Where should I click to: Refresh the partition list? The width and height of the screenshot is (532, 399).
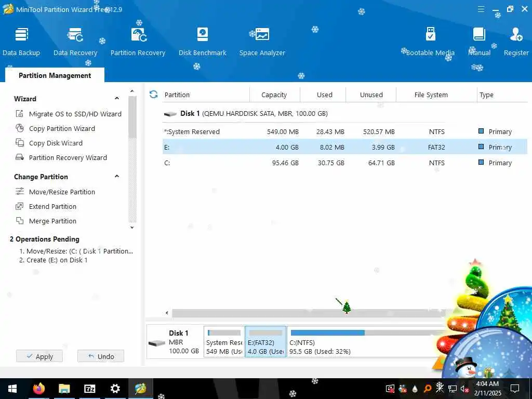(x=153, y=95)
